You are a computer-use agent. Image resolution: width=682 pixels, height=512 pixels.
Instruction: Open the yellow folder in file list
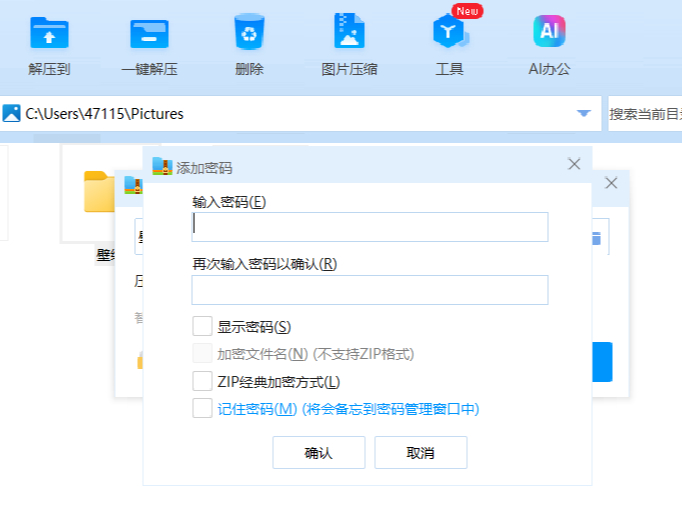tap(99, 192)
